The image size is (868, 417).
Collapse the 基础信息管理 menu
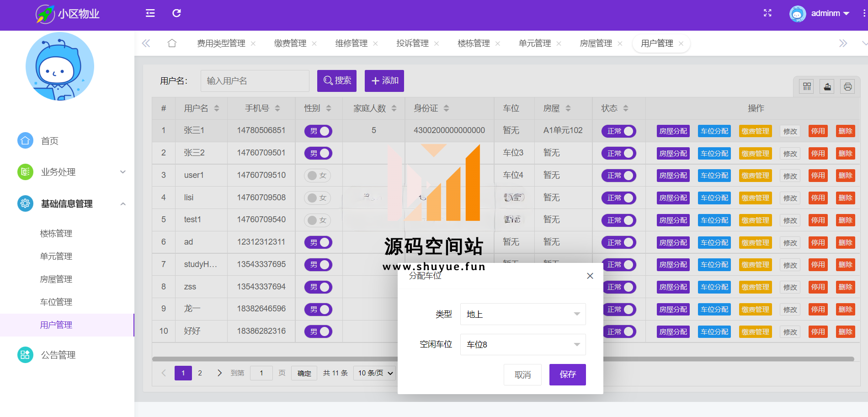point(67,203)
